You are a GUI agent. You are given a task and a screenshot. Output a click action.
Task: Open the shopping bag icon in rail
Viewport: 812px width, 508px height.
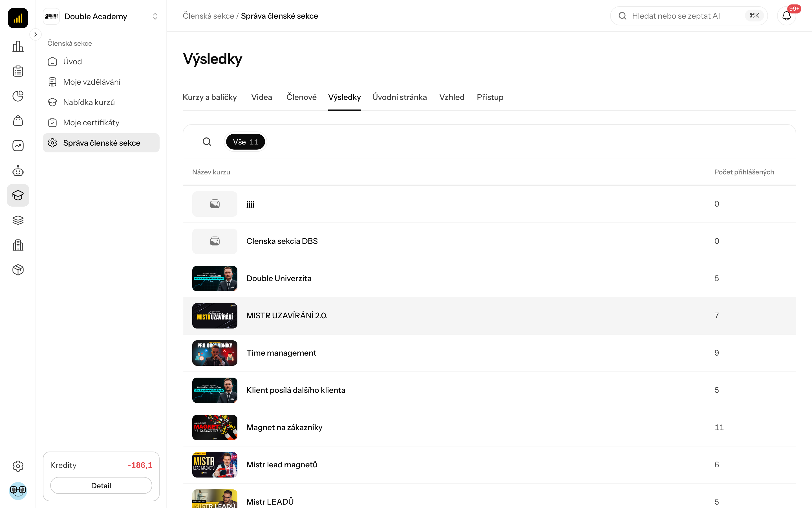pyautogui.click(x=18, y=121)
